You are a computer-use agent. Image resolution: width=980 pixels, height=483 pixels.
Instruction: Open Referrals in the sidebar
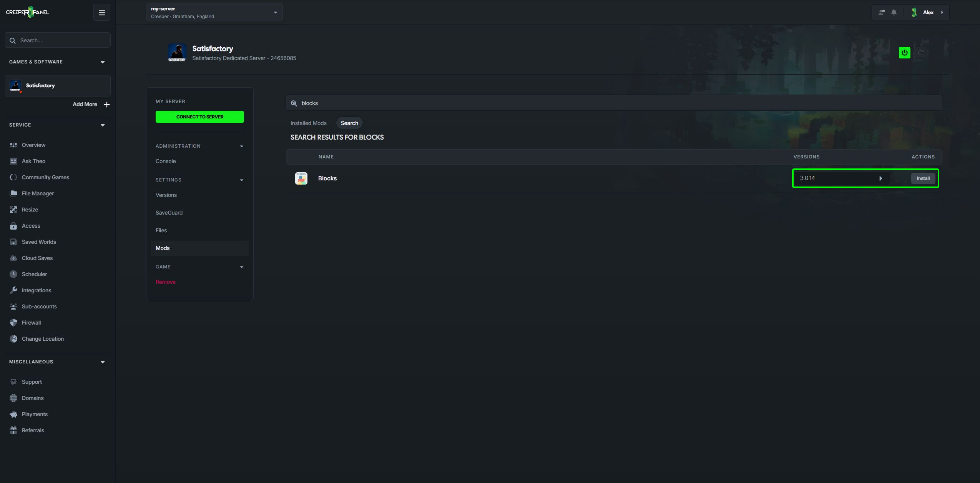coord(33,430)
